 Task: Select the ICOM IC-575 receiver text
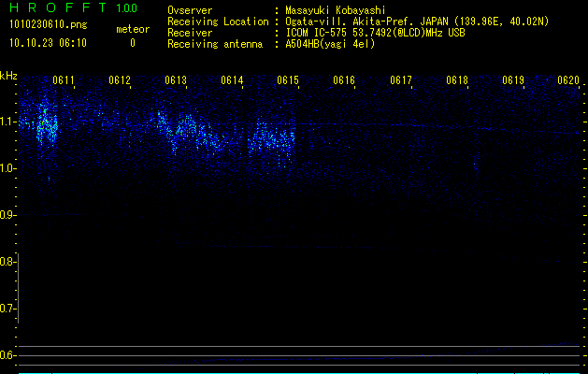click(375, 33)
